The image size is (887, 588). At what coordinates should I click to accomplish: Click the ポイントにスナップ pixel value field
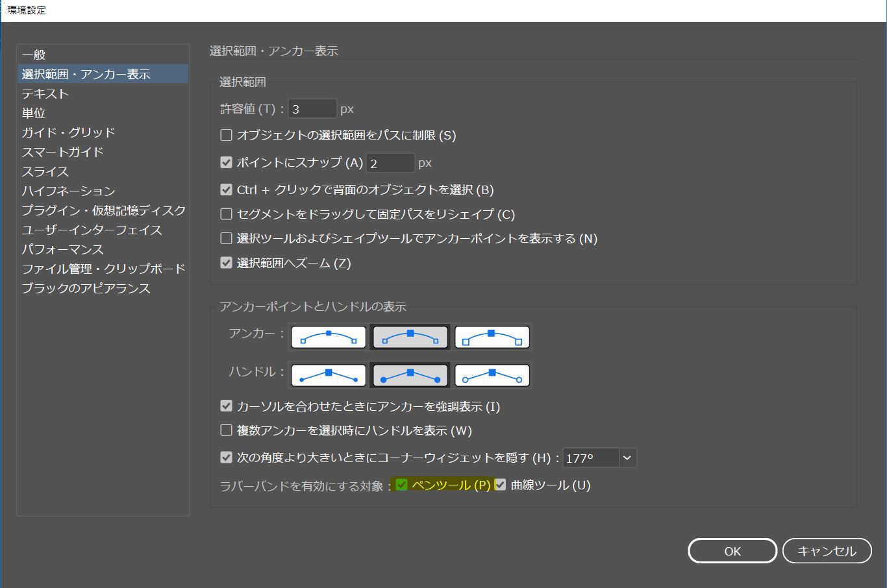click(390, 163)
